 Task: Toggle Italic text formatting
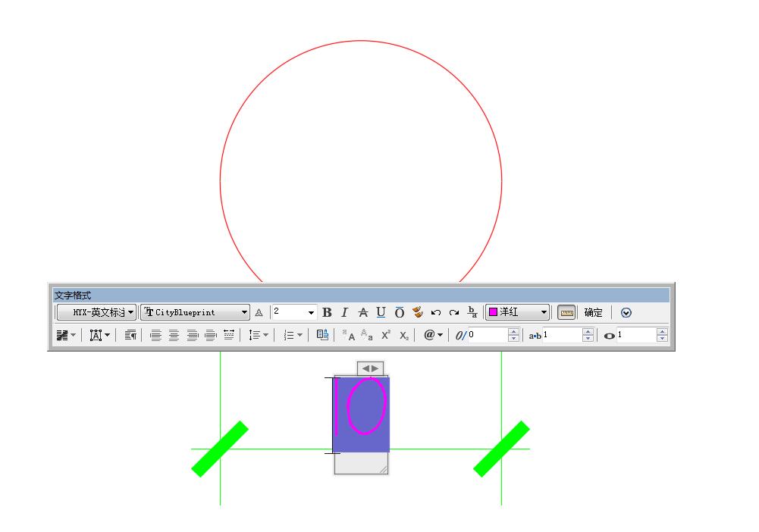(345, 312)
